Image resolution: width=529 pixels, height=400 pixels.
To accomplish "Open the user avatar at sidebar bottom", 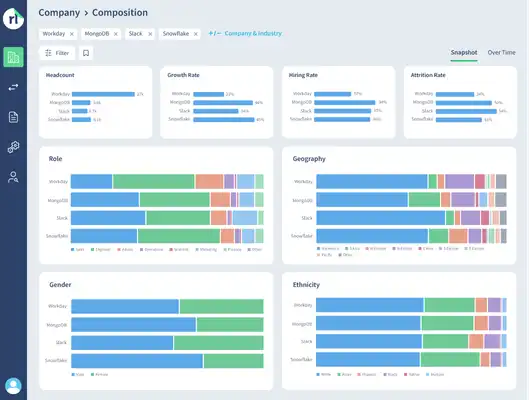I will coord(13,386).
